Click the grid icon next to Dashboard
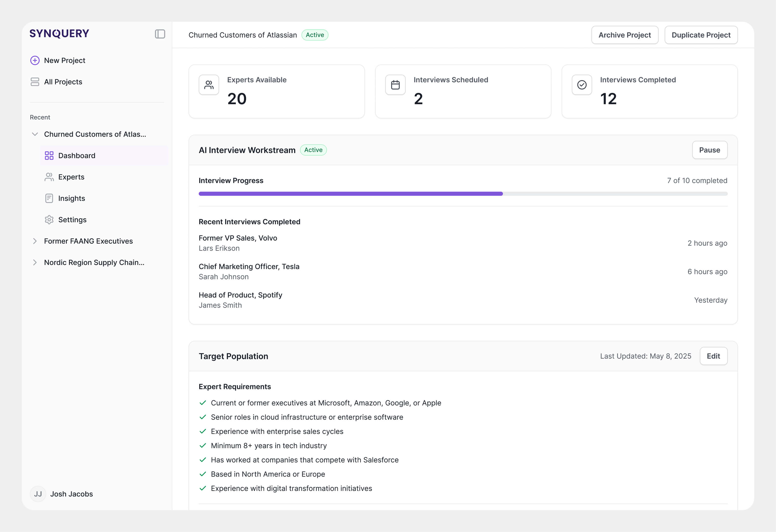 [x=49, y=156]
